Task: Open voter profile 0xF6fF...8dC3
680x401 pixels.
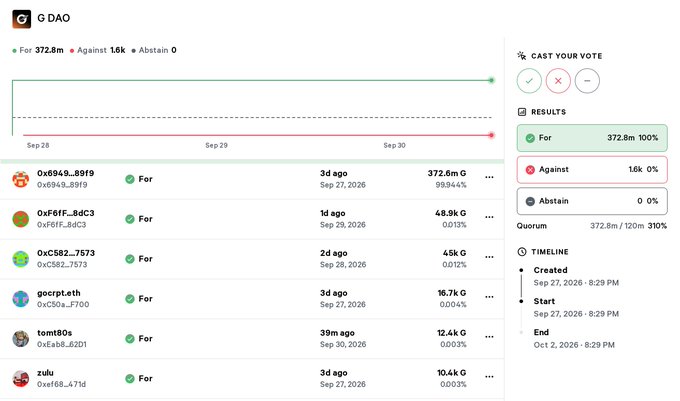Action: click(65, 213)
